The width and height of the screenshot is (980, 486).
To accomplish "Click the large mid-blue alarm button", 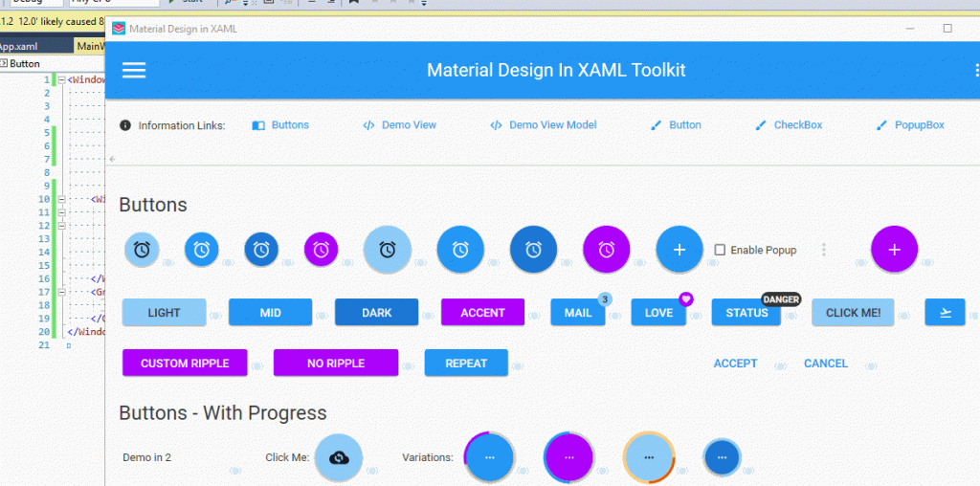I will (x=460, y=250).
